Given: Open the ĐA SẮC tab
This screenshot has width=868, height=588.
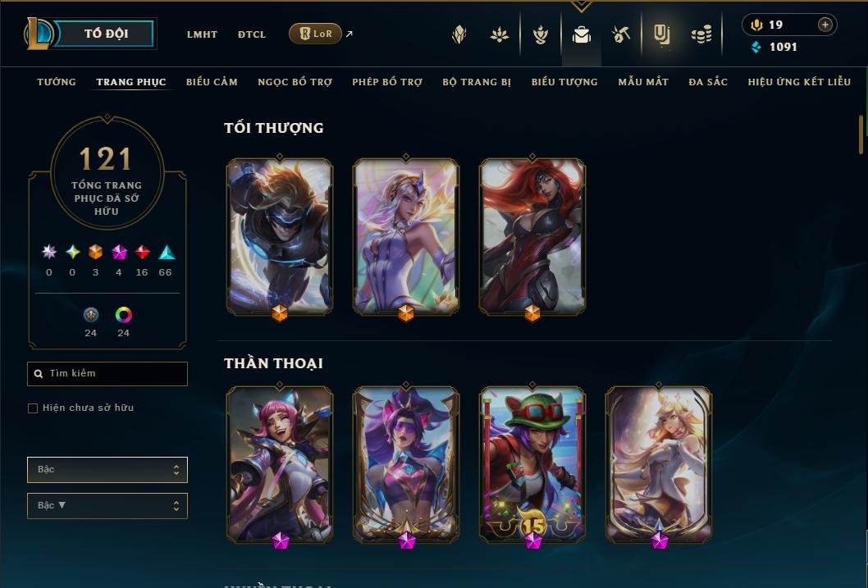Looking at the screenshot, I should click(x=708, y=82).
